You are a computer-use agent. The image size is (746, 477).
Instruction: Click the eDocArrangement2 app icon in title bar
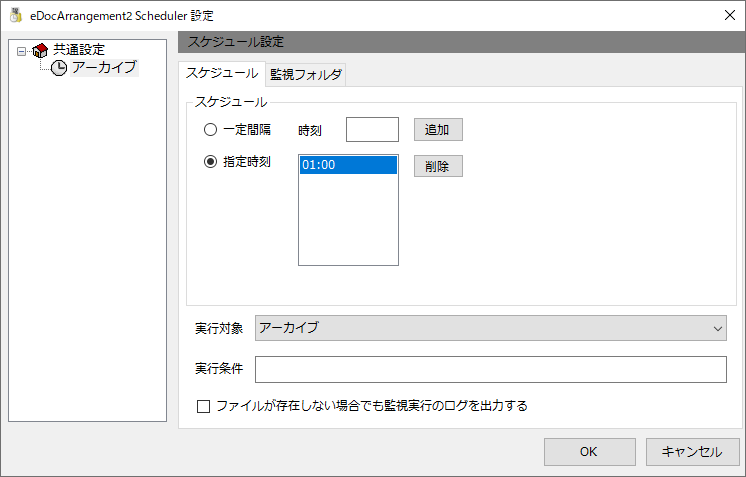(16, 15)
